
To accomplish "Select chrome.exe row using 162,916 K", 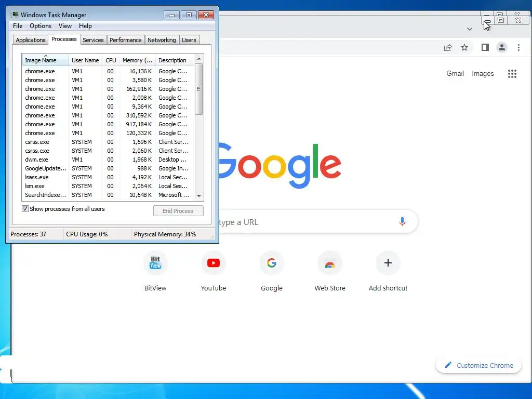I will (108, 89).
